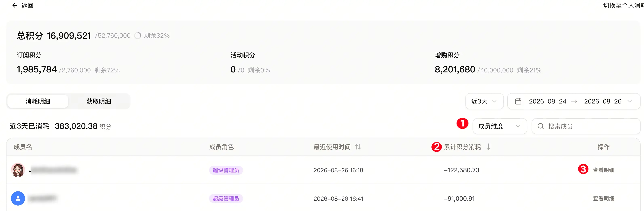The image size is (644, 211).
Task: Click 查看明细 for second member
Action: 604,198
